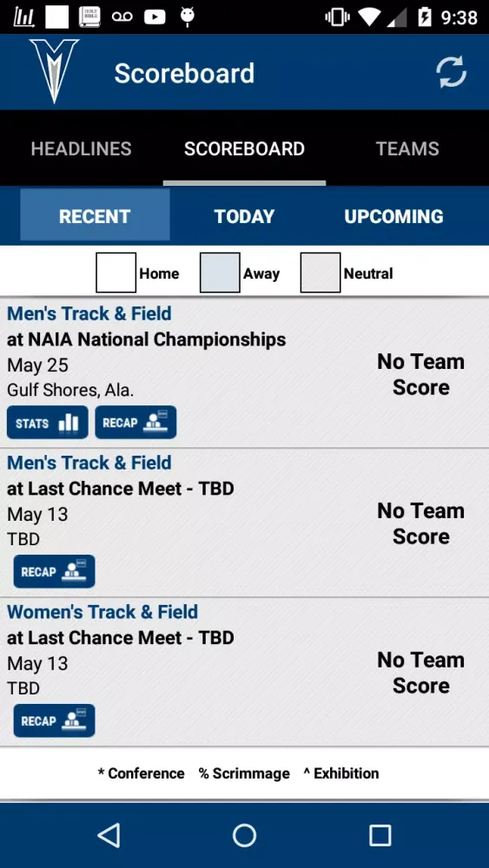Open RECAP for Women's Last Chance Meet
The height and width of the screenshot is (868, 489).
pyautogui.click(x=54, y=720)
